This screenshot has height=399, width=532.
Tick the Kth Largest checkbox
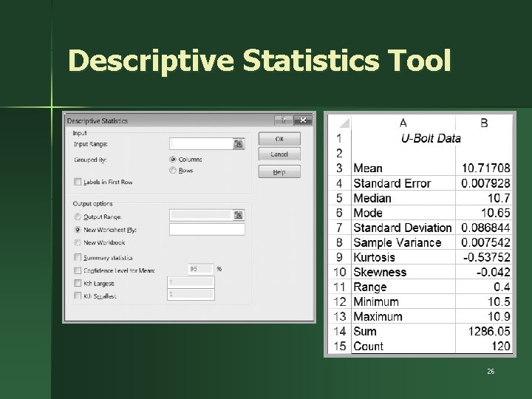tap(78, 283)
